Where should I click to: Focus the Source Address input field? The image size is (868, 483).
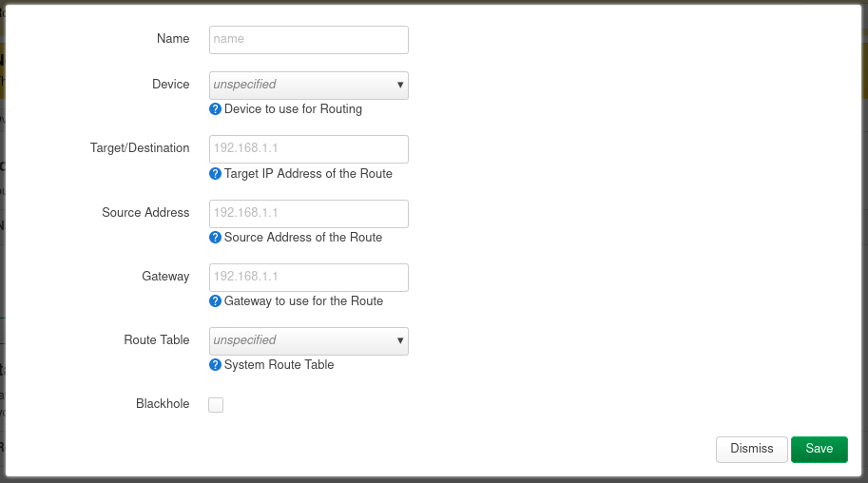(x=309, y=214)
